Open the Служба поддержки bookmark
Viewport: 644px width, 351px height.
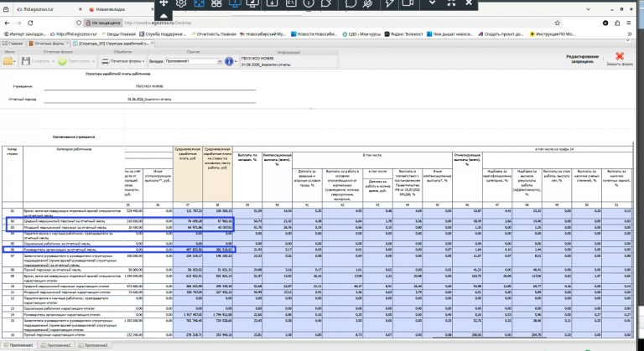[163, 34]
